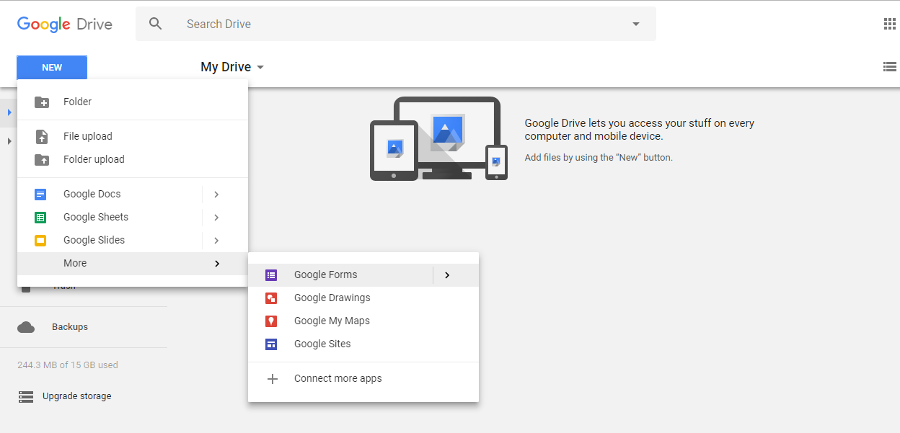The image size is (900, 433).
Task: Click the purple Google Forms icon
Action: [271, 275]
